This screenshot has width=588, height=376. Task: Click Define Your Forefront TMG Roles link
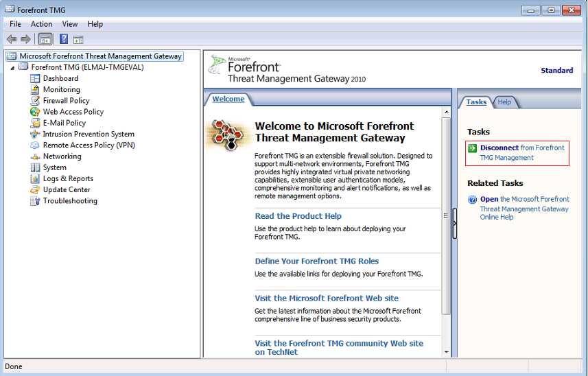coord(317,261)
